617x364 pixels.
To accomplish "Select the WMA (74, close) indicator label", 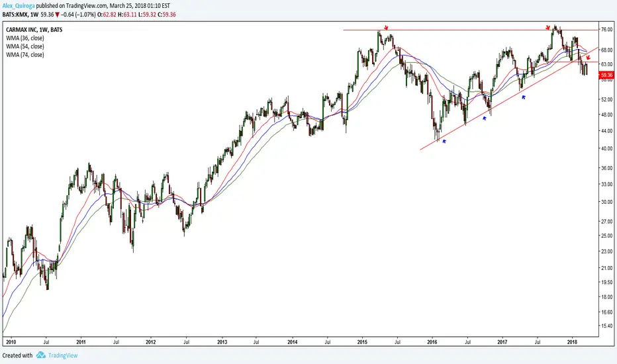I will pos(24,55).
